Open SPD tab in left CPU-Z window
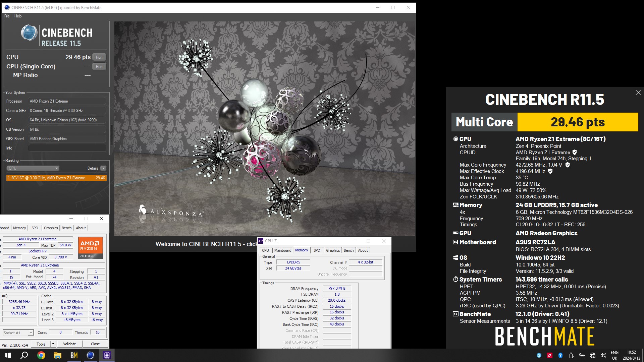Viewport: 644px width, 362px height. point(35,228)
